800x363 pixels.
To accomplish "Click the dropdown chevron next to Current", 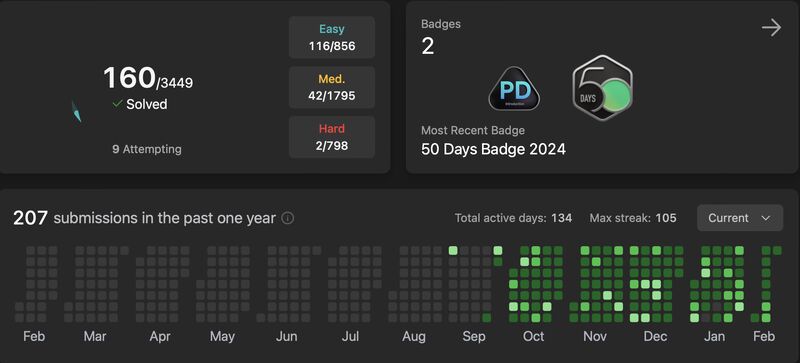I will 765,219.
